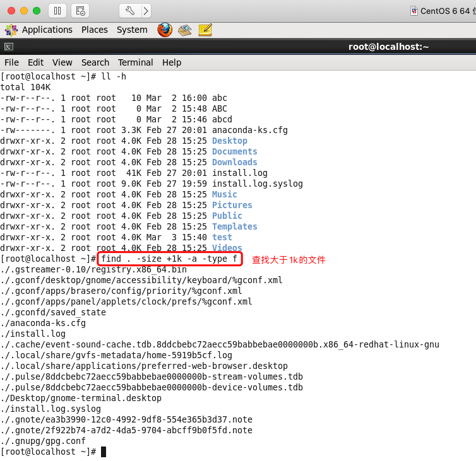476x461 pixels.
Task: Click the 'll -h' command text
Action: [x=114, y=76]
